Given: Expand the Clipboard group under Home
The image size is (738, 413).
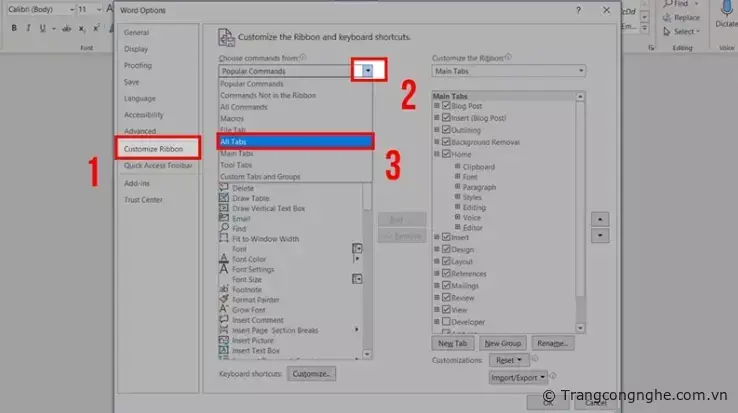Looking at the screenshot, I should pyautogui.click(x=457, y=167).
